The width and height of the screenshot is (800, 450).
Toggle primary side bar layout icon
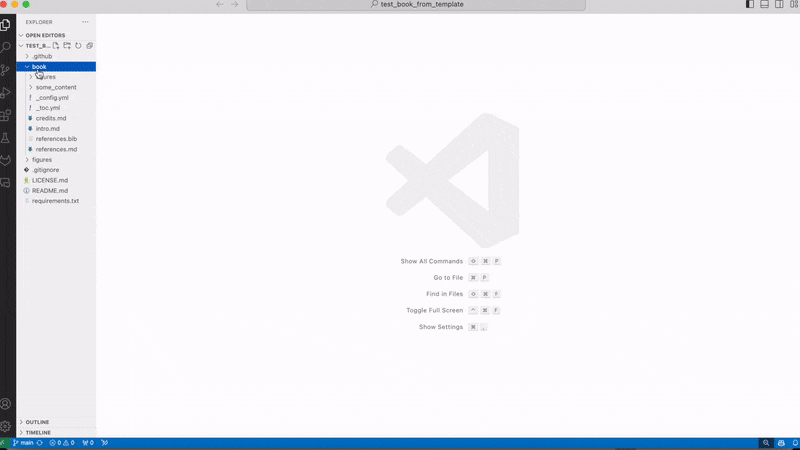[749, 4]
